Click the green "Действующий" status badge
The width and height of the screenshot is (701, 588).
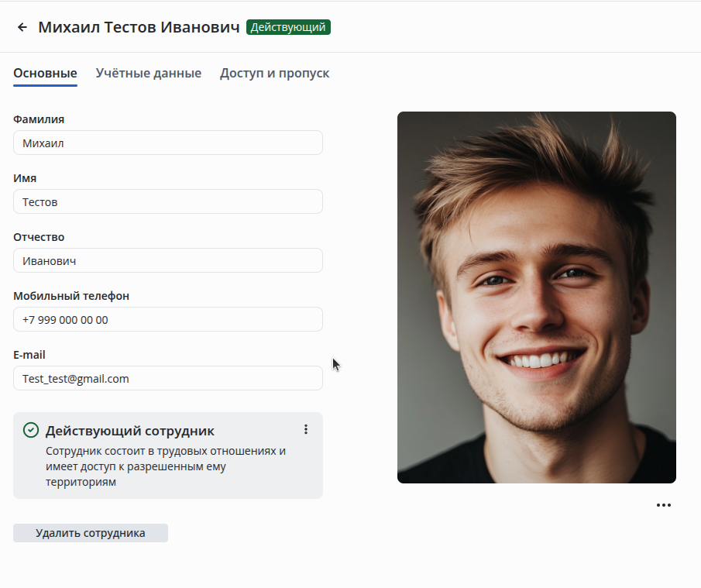[x=288, y=27]
